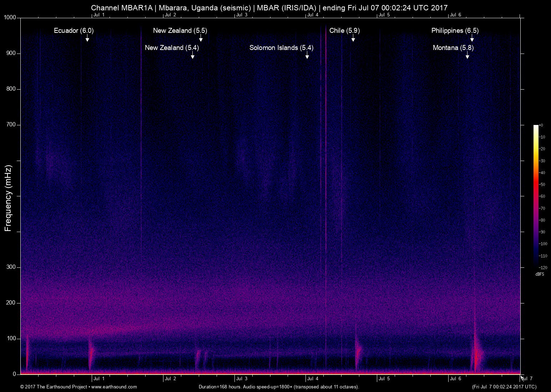The width and height of the screenshot is (551, 392).
Task: Click the channel title MBAR1A header
Action: [269, 7]
